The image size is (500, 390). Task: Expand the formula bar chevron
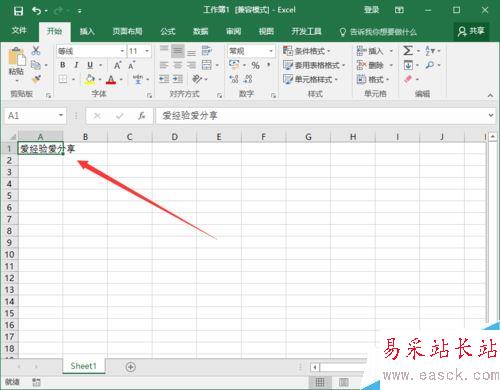tap(491, 115)
